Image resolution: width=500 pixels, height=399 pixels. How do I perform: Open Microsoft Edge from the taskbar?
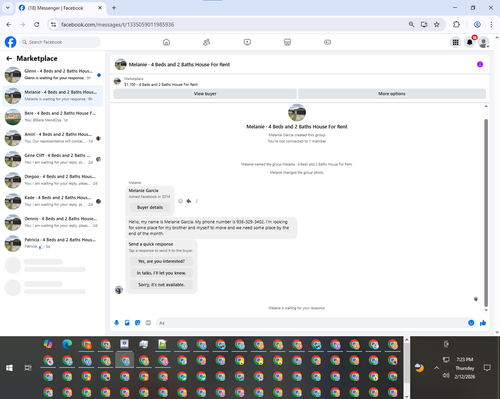tap(67, 344)
